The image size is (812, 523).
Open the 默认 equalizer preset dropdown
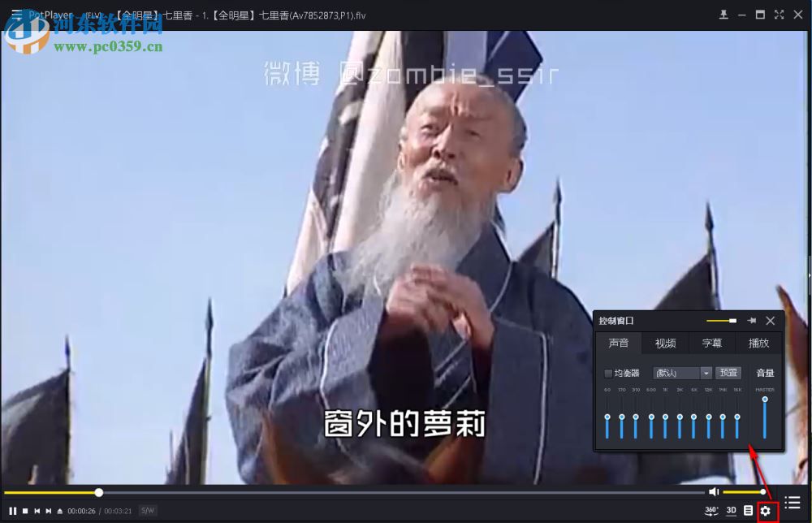pos(680,373)
